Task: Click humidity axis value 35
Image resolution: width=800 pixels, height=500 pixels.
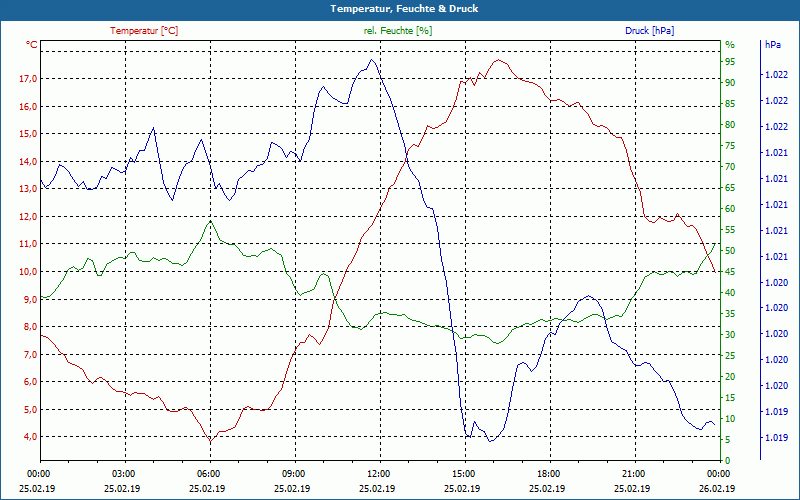Action: [x=730, y=314]
